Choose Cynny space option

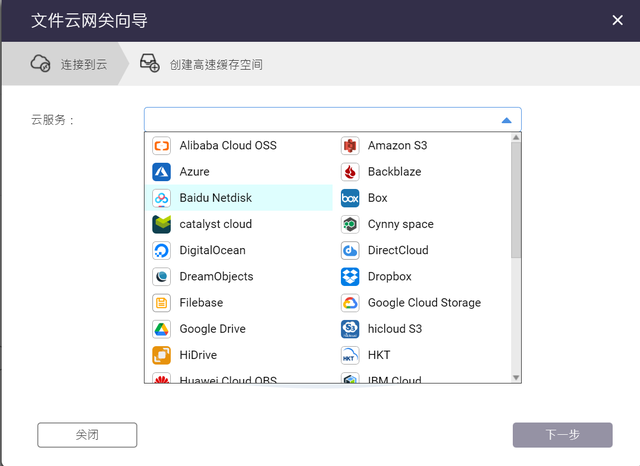422,224
